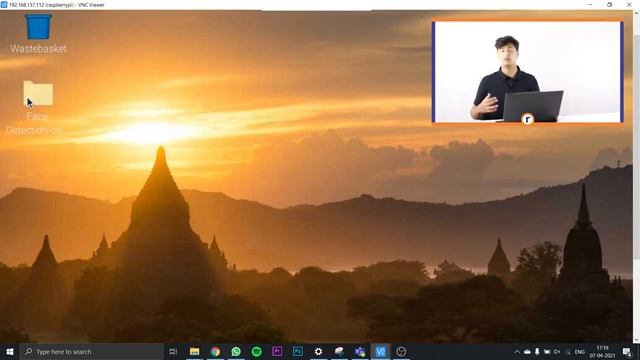Launch Google Chrome from the taskbar
This screenshot has width=640, height=360.
[215, 351]
